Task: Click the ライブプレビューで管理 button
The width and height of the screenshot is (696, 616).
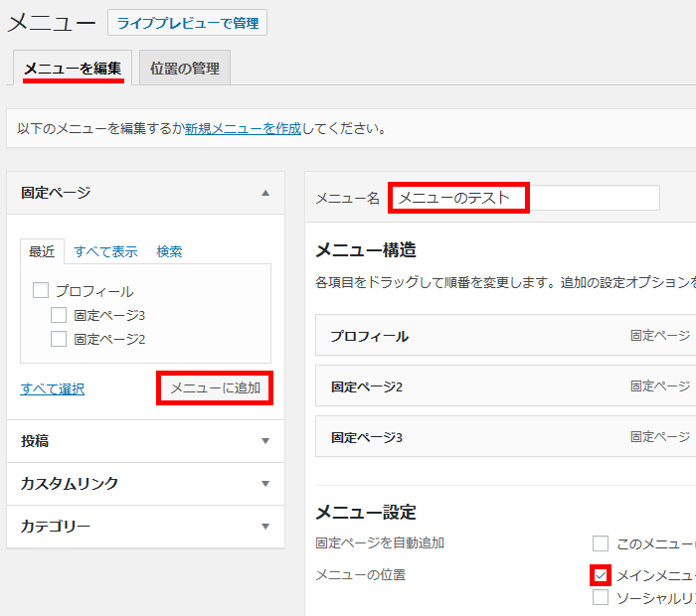Action: click(x=187, y=22)
